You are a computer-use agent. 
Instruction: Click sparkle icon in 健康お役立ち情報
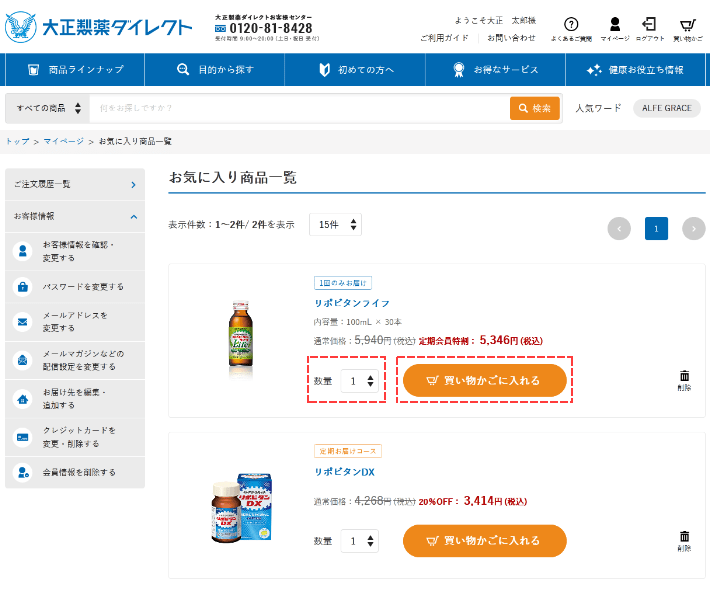594,70
